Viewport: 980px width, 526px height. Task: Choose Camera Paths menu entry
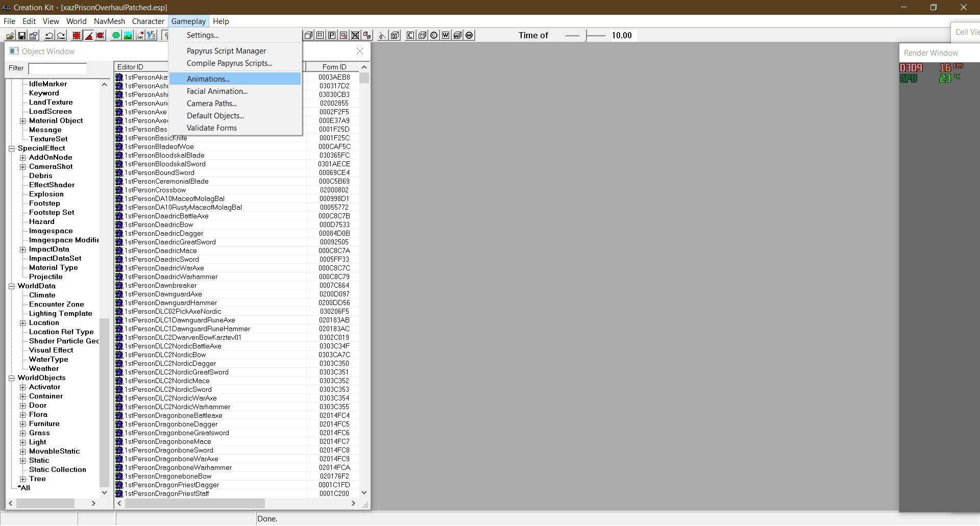(x=235, y=104)
